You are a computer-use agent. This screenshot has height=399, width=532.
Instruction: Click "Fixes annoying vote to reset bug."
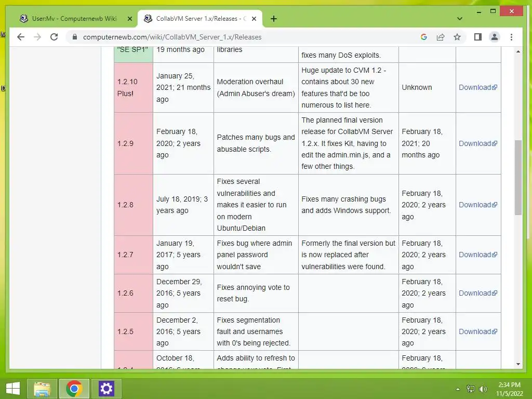coord(253,293)
